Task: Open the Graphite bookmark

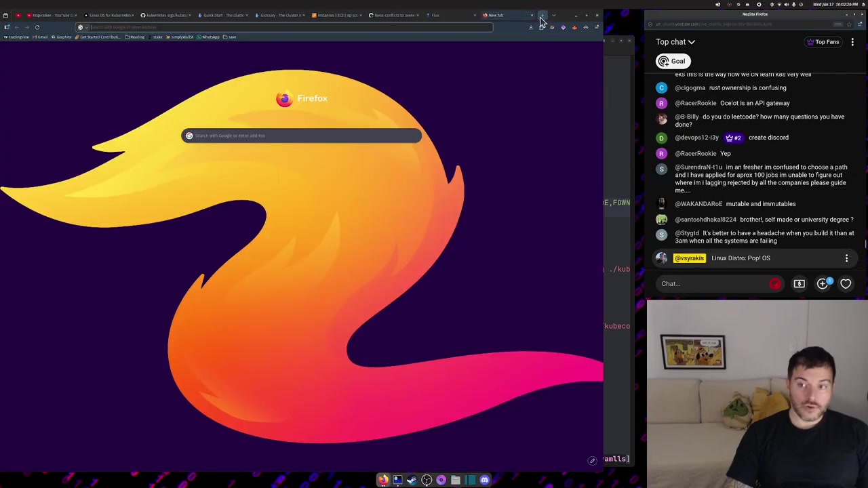Action: (62, 37)
